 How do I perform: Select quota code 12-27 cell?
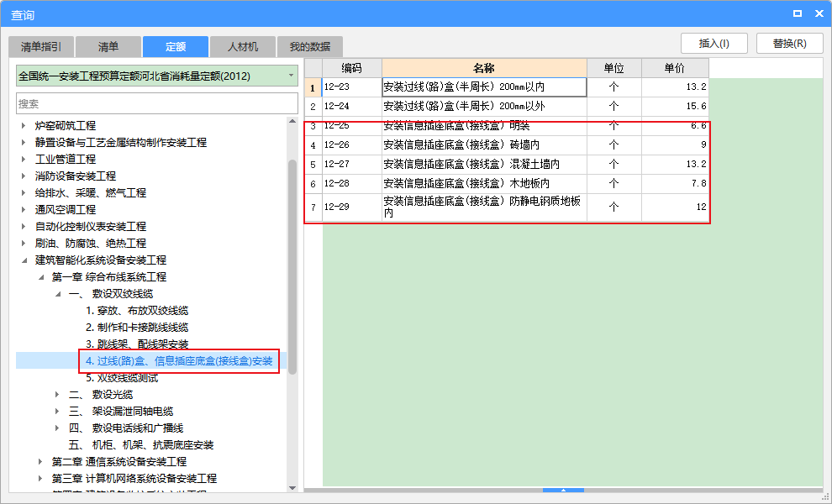click(352, 165)
